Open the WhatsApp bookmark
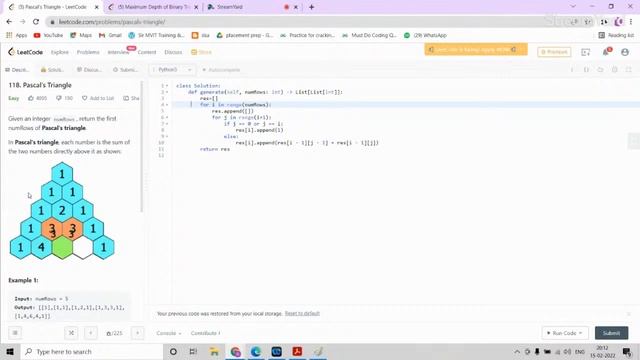Viewport: 640px width, 360px height. (425, 36)
